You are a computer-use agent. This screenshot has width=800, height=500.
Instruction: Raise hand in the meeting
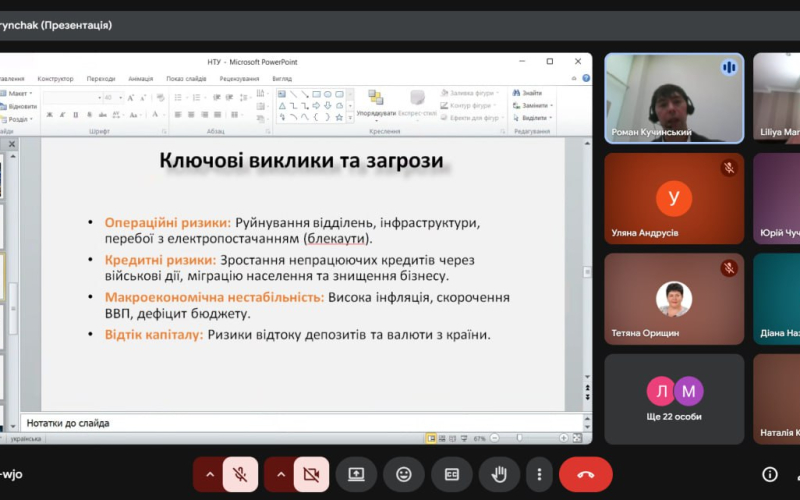[499, 474]
